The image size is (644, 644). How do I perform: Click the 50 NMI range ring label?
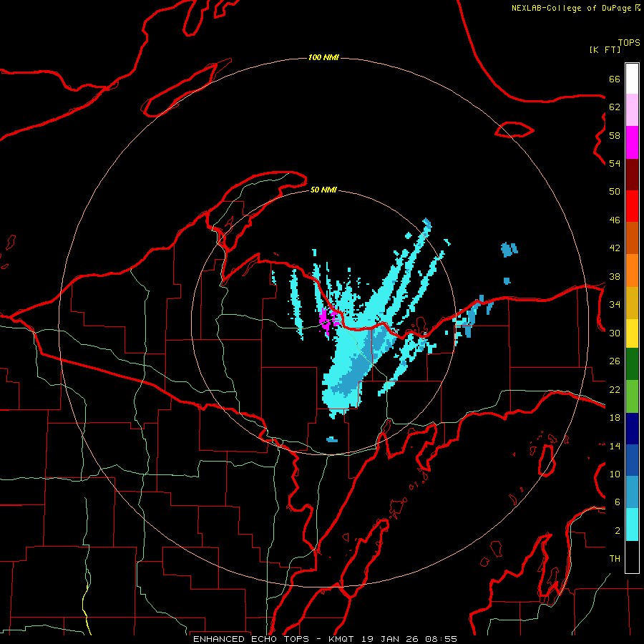(x=323, y=190)
